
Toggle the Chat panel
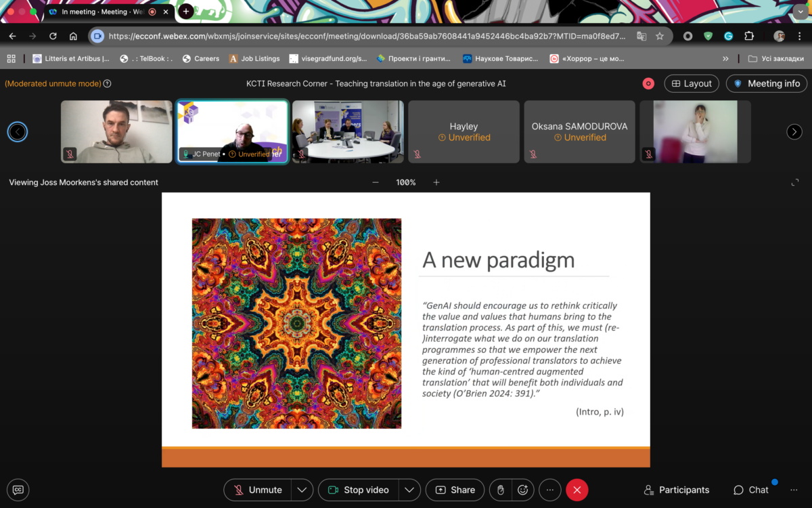pyautogui.click(x=751, y=490)
